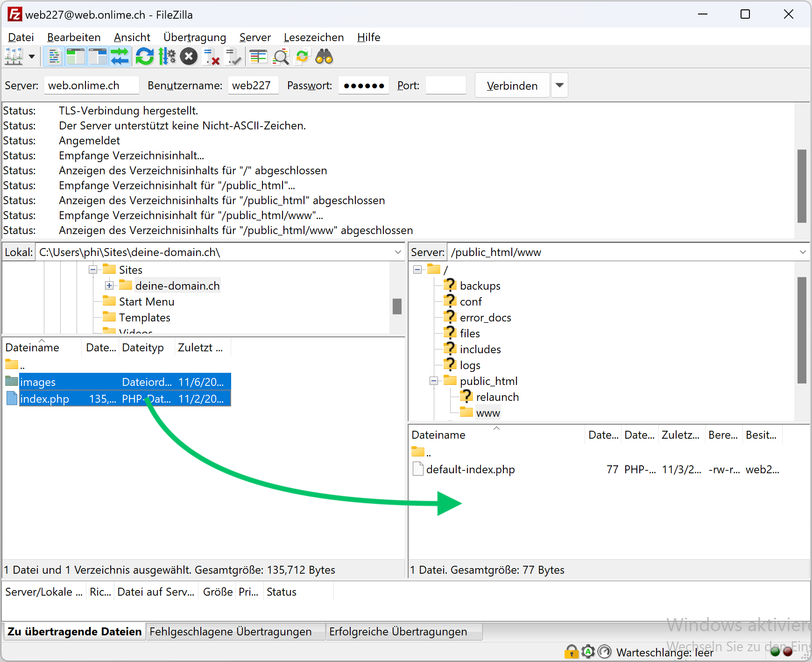Open the Bearbeiten menu
Viewport: 812px width, 662px height.
[74, 37]
